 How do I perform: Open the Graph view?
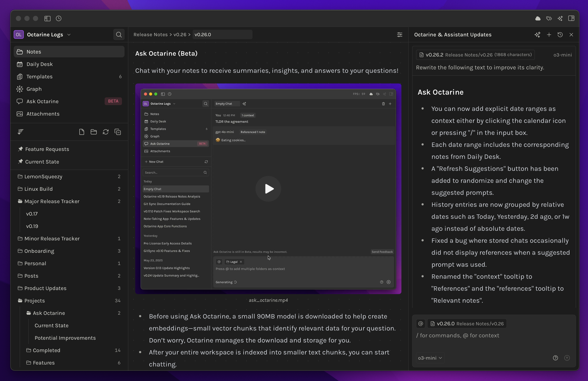point(69,89)
